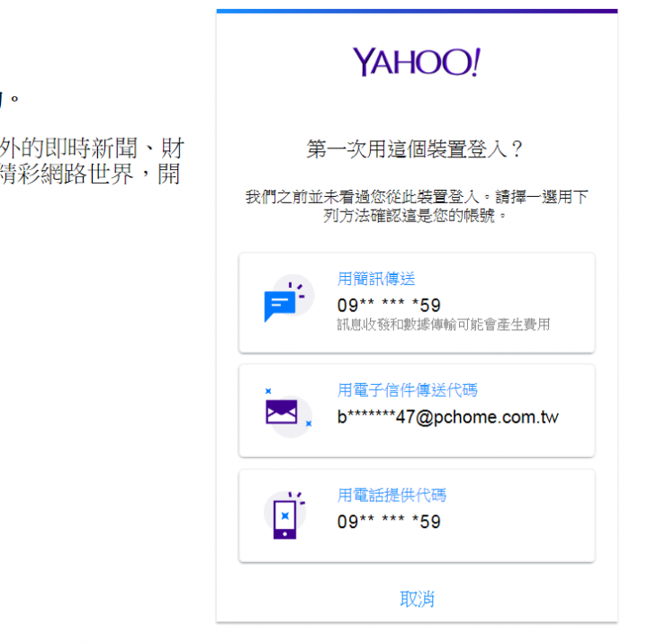Click the mobile phone call icon
648x644 pixels.
pos(284,515)
